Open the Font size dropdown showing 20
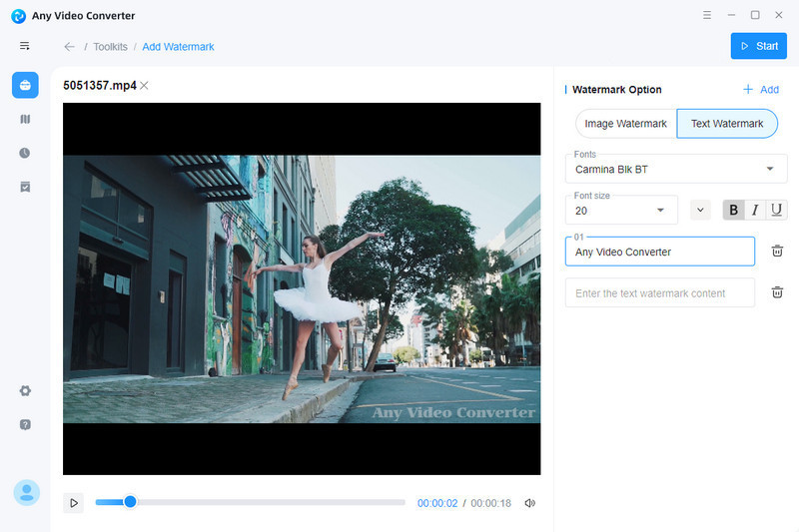The image size is (799, 532). 621,211
